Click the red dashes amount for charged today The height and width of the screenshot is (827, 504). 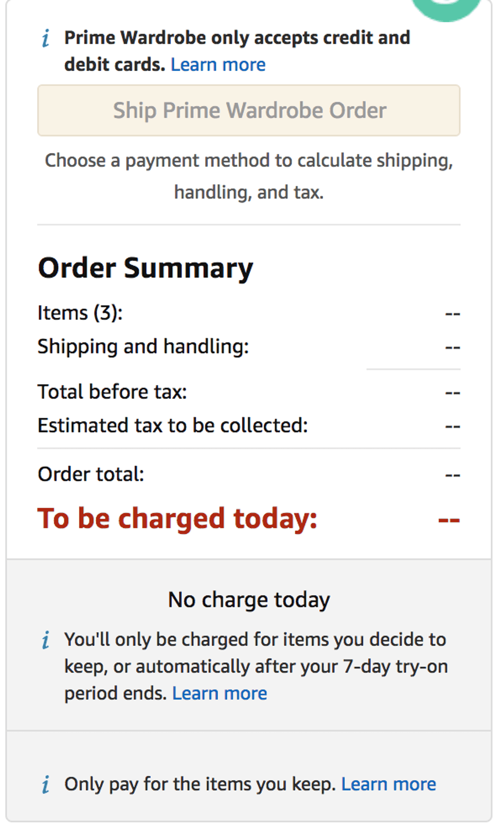pyautogui.click(x=448, y=520)
